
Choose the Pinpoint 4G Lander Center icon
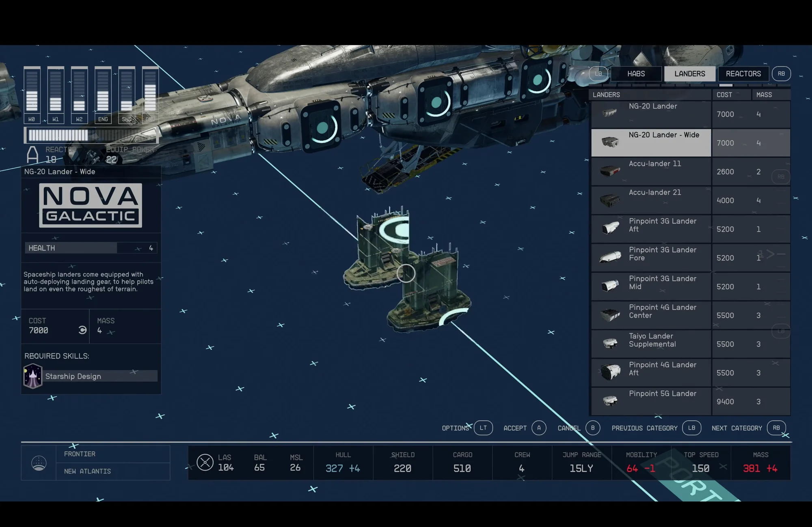pos(610,315)
